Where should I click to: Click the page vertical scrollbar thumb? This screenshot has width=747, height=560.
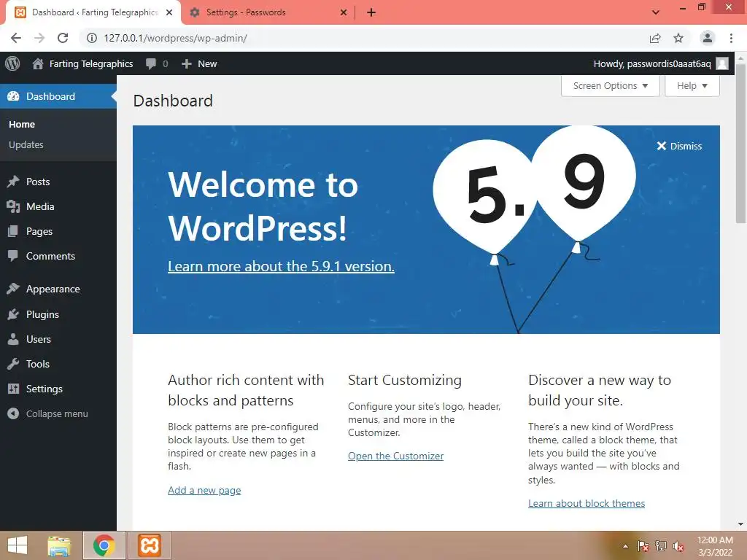point(740,143)
